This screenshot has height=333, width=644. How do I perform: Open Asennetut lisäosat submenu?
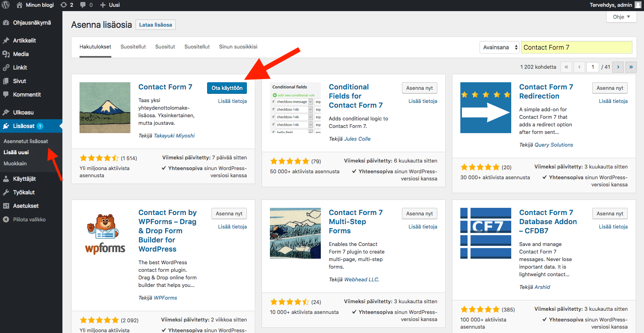point(26,141)
